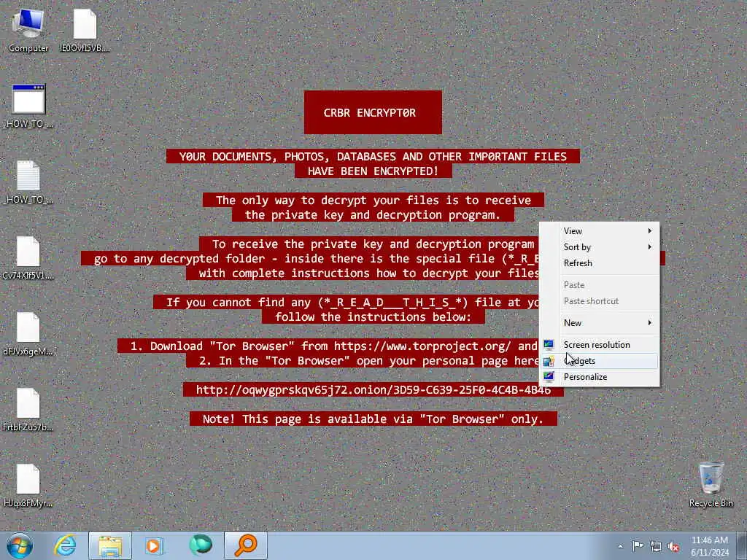Select the _HOW_TO_ text document icon
Screen dimensions: 747x560
tap(28, 182)
